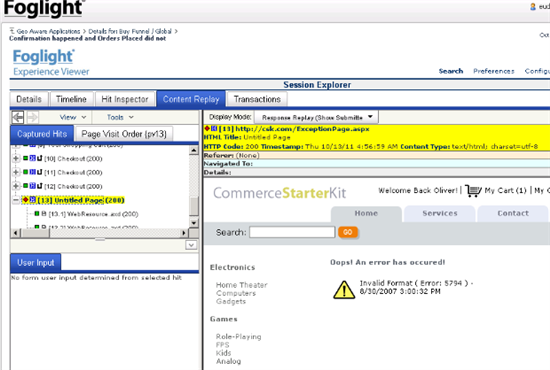Open the Transactions tab

click(x=257, y=99)
